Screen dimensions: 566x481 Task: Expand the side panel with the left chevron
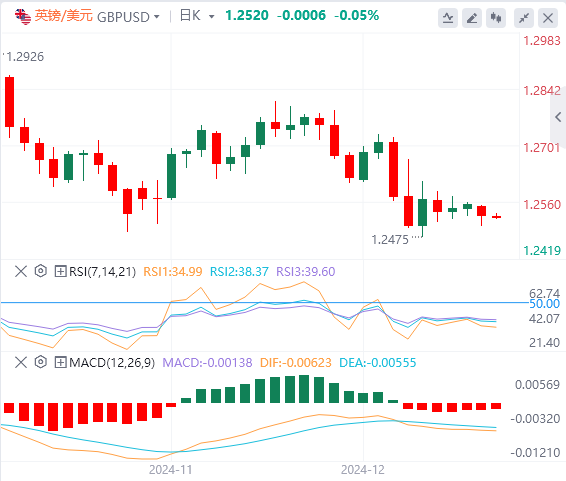point(558,117)
